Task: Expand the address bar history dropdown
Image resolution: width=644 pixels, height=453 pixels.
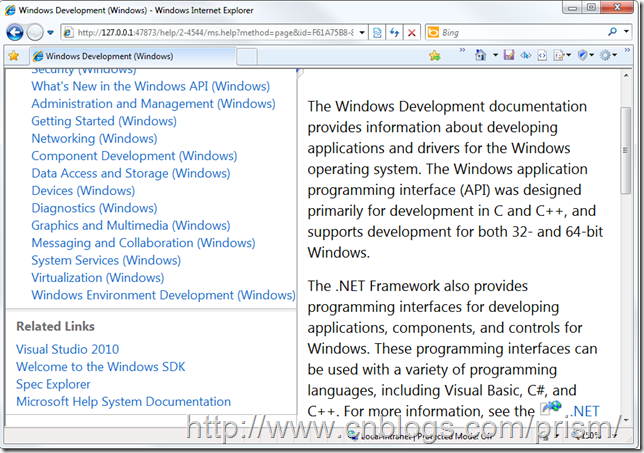Action: click(x=362, y=32)
